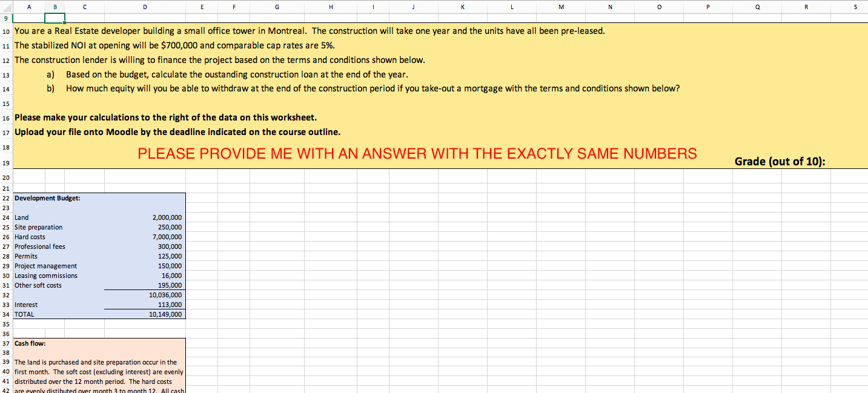Click the 'Interest' label cell

coord(26,305)
